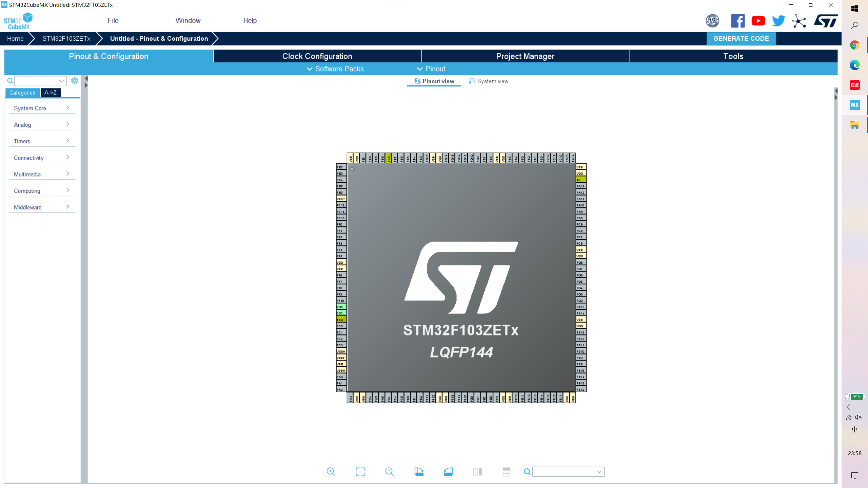Open the Pinout dropdown menu

pyautogui.click(x=431, y=69)
